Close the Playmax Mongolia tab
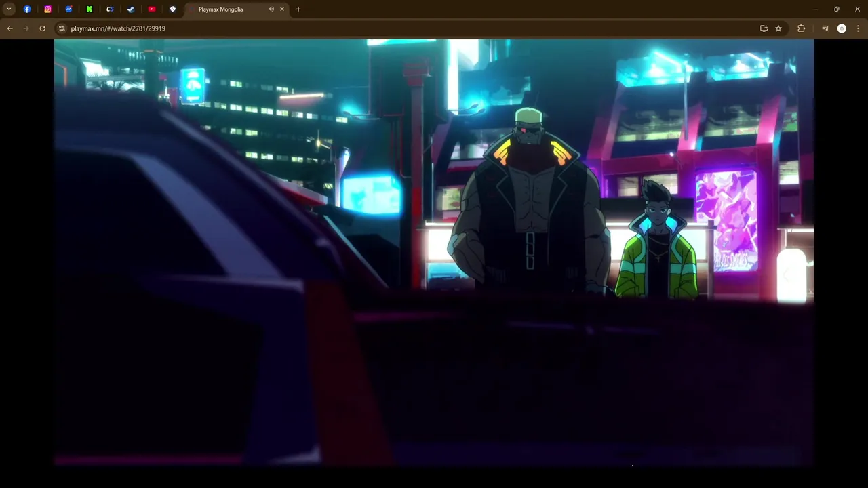 coord(282,9)
